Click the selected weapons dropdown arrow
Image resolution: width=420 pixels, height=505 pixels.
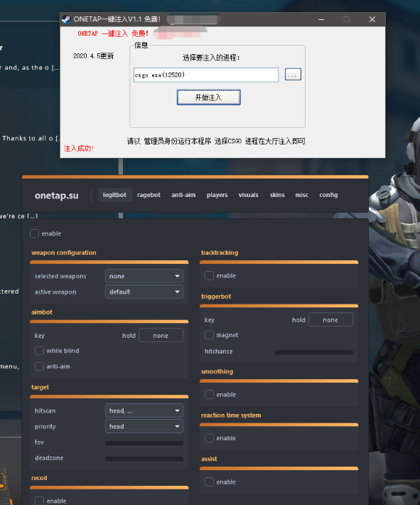tap(178, 277)
